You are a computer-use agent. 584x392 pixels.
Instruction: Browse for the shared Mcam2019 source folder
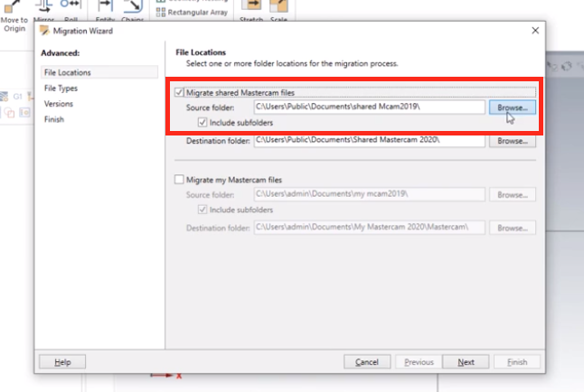tap(513, 107)
